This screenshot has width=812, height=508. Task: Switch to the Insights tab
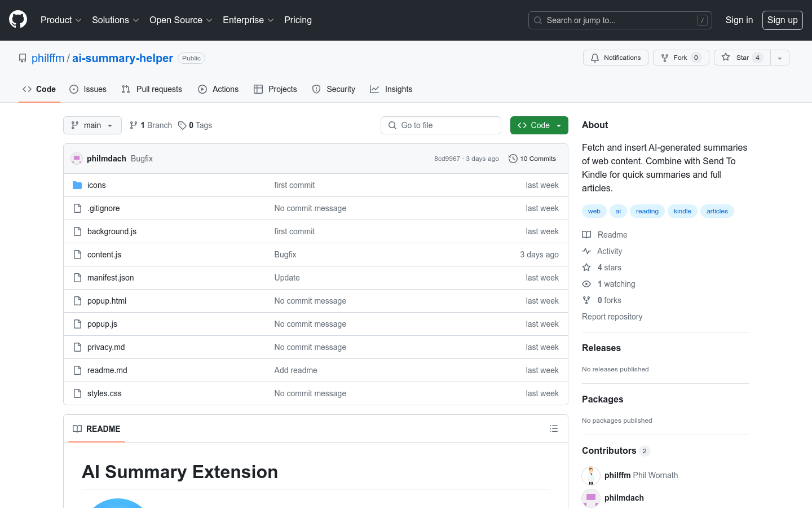coord(391,89)
